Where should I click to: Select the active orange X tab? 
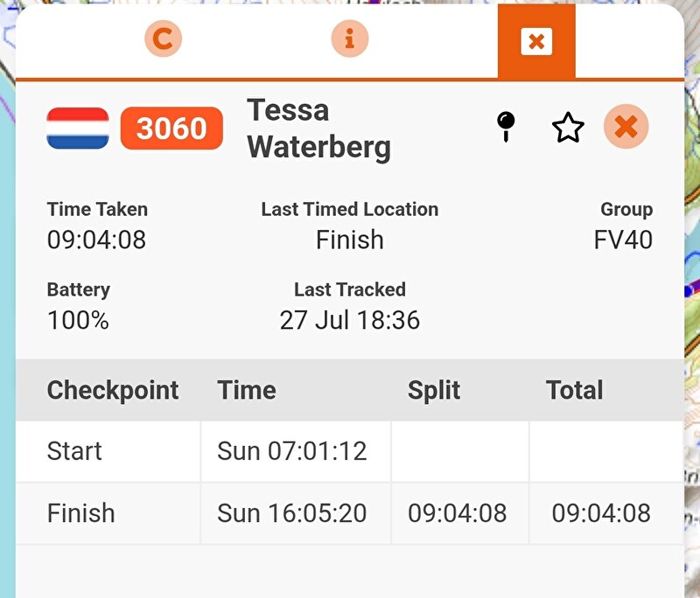[536, 41]
